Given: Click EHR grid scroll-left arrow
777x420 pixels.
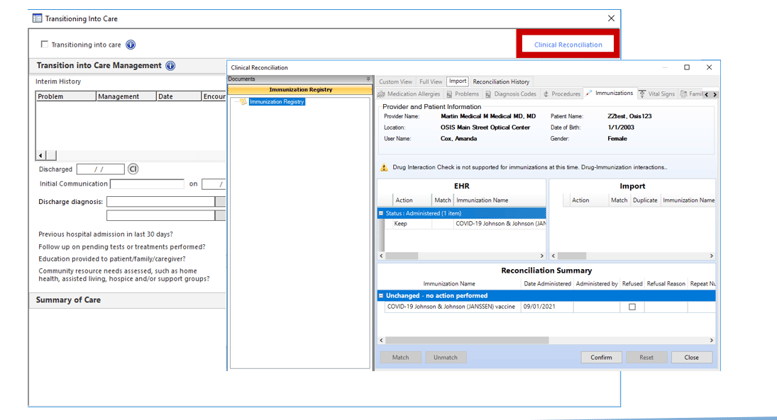Looking at the screenshot, I should click(381, 256).
